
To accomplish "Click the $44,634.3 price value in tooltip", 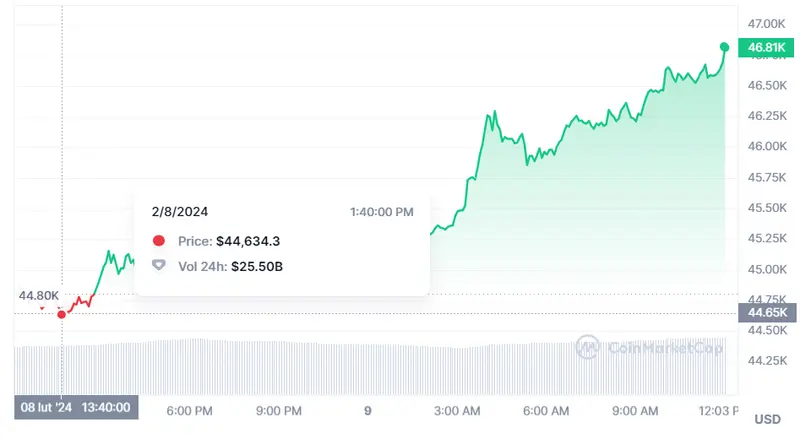I will 249,241.
